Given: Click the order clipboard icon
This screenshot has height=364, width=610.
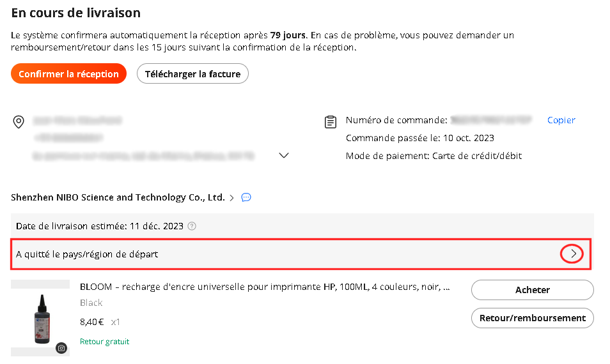Looking at the screenshot, I should point(331,122).
